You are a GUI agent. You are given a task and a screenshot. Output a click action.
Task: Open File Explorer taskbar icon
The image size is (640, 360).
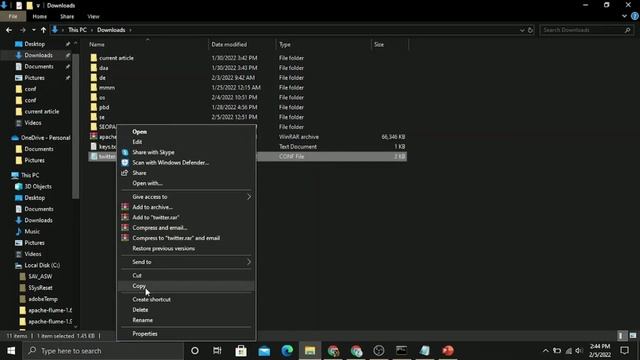310,351
